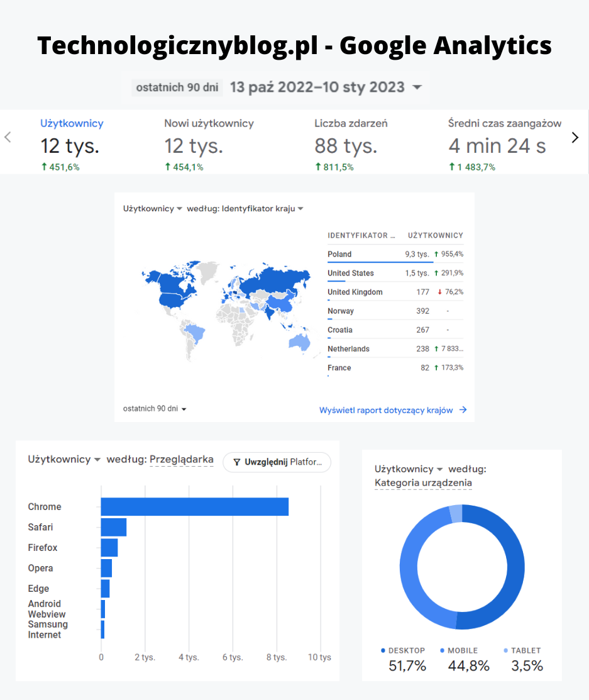The height and width of the screenshot is (700, 589).
Task: Click Brazil on the world map
Action: tap(195, 333)
